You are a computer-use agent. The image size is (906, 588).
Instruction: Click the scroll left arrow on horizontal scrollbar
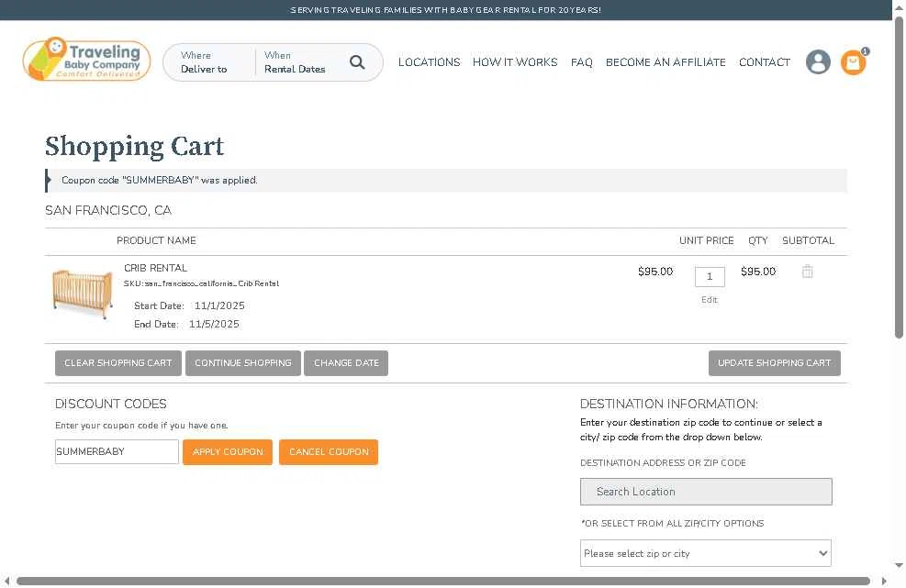coord(6,581)
